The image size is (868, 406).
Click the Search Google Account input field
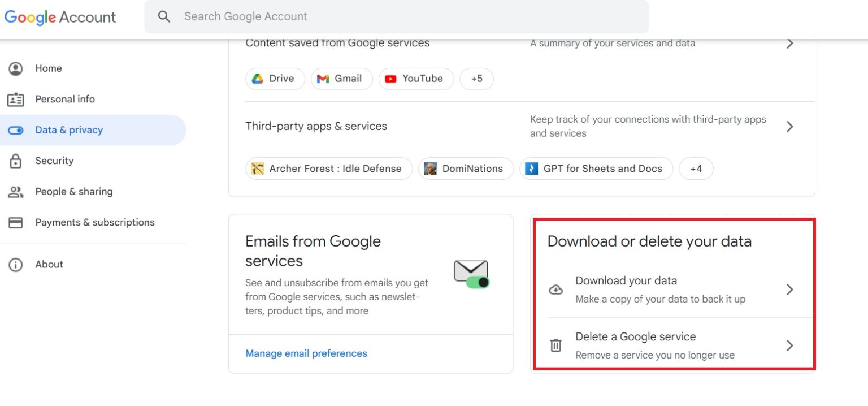point(396,16)
